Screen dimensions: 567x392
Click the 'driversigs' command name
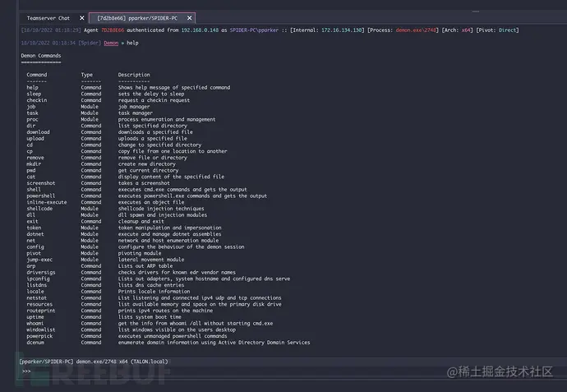(x=41, y=273)
